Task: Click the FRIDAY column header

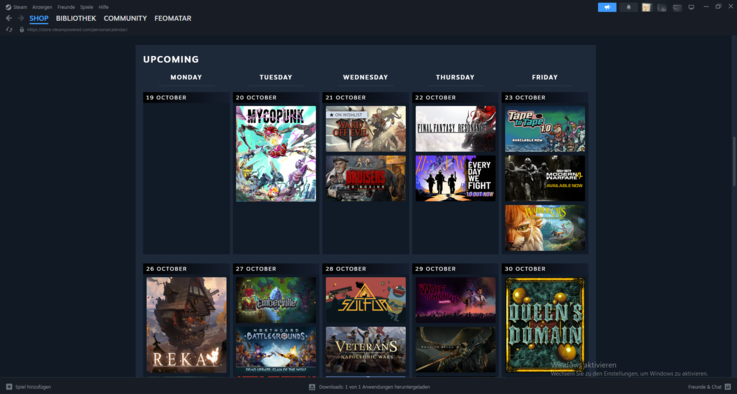Action: coord(545,77)
